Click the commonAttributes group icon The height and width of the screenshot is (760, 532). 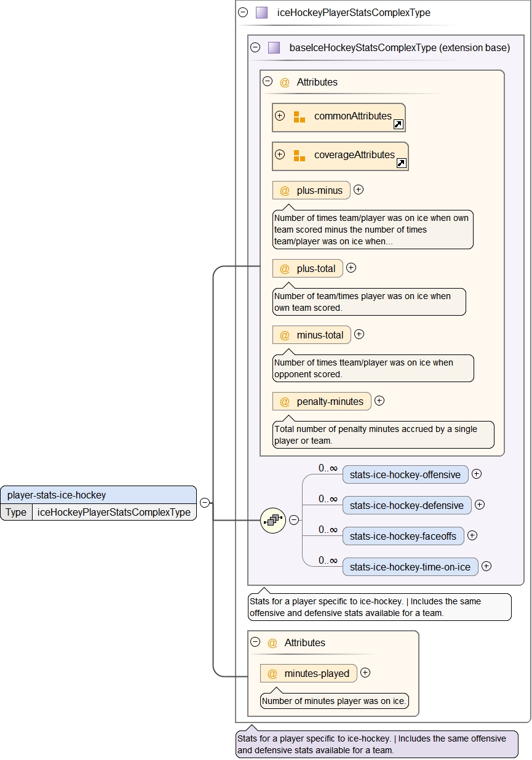(x=300, y=117)
